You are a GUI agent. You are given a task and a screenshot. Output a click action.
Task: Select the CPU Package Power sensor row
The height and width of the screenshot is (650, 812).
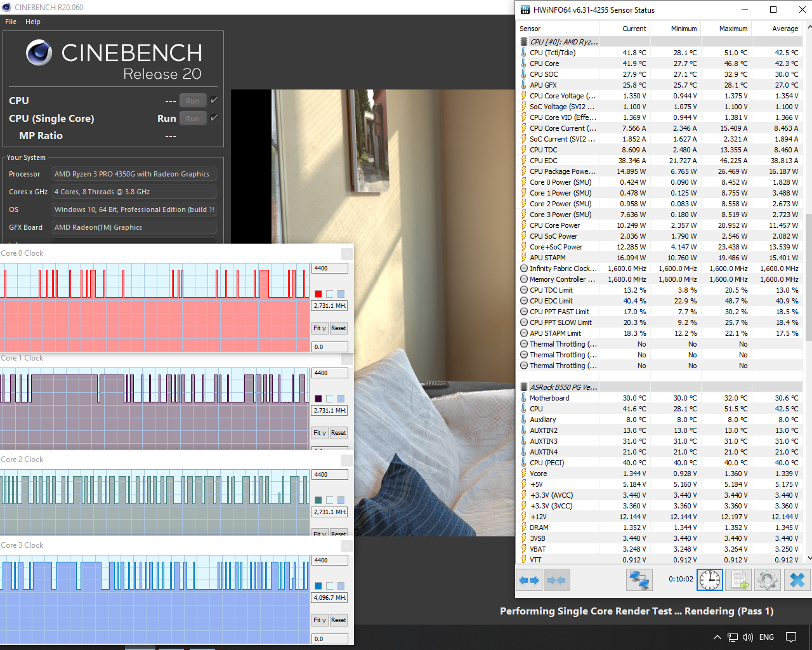point(660,171)
